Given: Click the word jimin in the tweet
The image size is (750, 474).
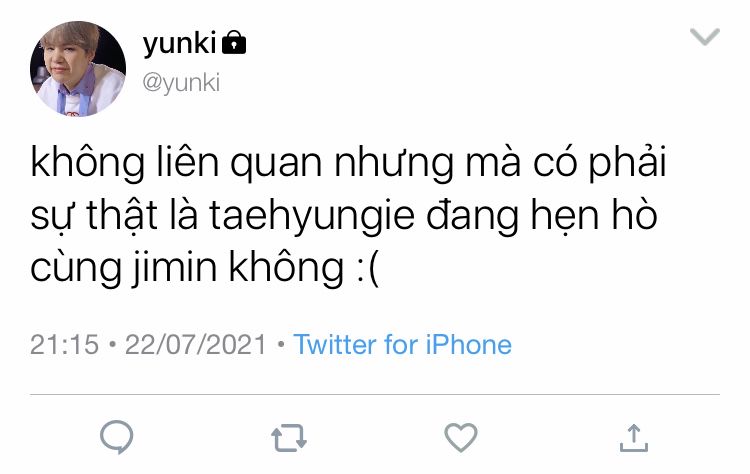Looking at the screenshot, I should 175,267.
